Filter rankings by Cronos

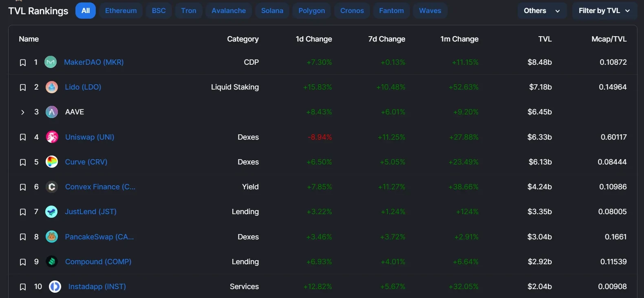352,11
